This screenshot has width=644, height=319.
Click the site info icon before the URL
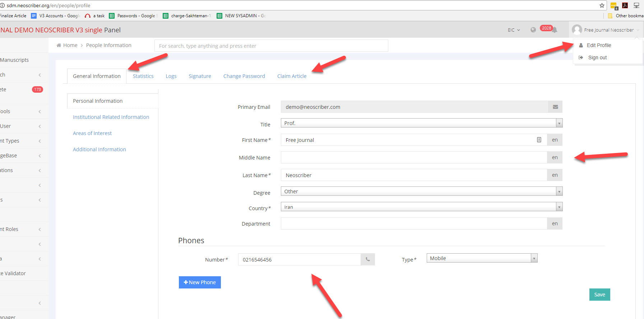pos(2,5)
